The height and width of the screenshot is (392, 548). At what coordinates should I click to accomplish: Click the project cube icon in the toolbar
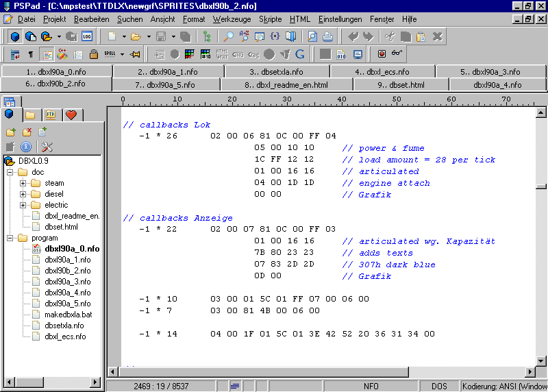[x=14, y=36]
